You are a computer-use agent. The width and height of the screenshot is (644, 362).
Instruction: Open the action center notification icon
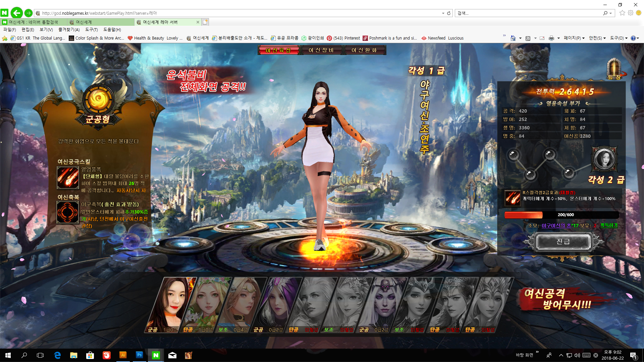tap(633, 355)
